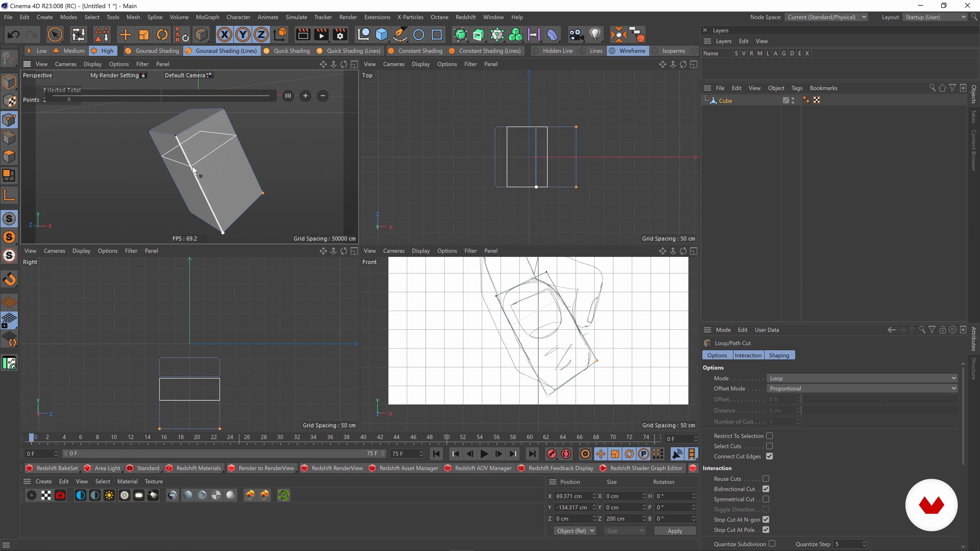The width and height of the screenshot is (980, 551).
Task: Add a Cube primitive object
Action: (382, 35)
